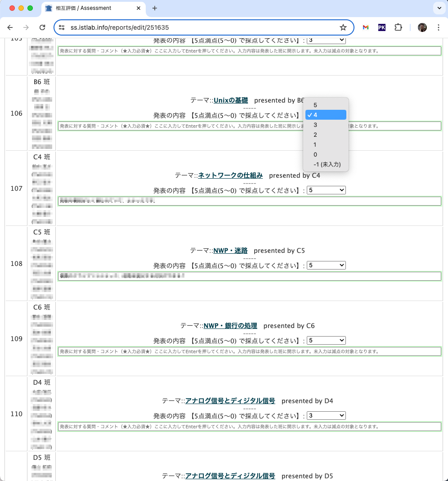View site information icon in address bar
Viewport: 448px width, 481px height.
click(x=62, y=27)
